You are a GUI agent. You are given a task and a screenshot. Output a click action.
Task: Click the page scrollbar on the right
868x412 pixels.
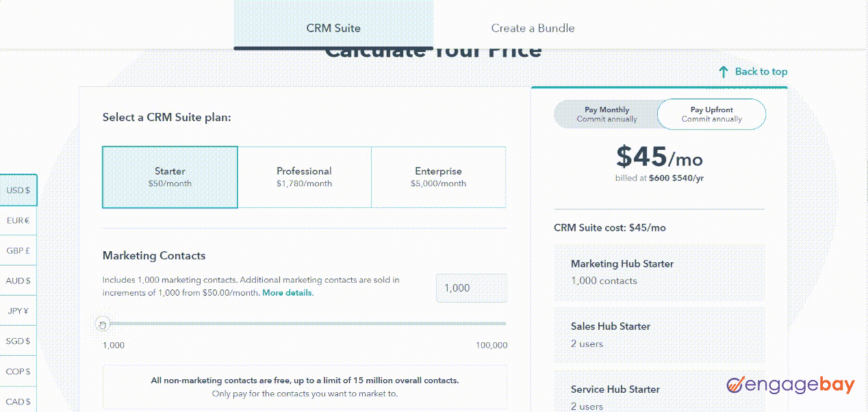point(865,205)
